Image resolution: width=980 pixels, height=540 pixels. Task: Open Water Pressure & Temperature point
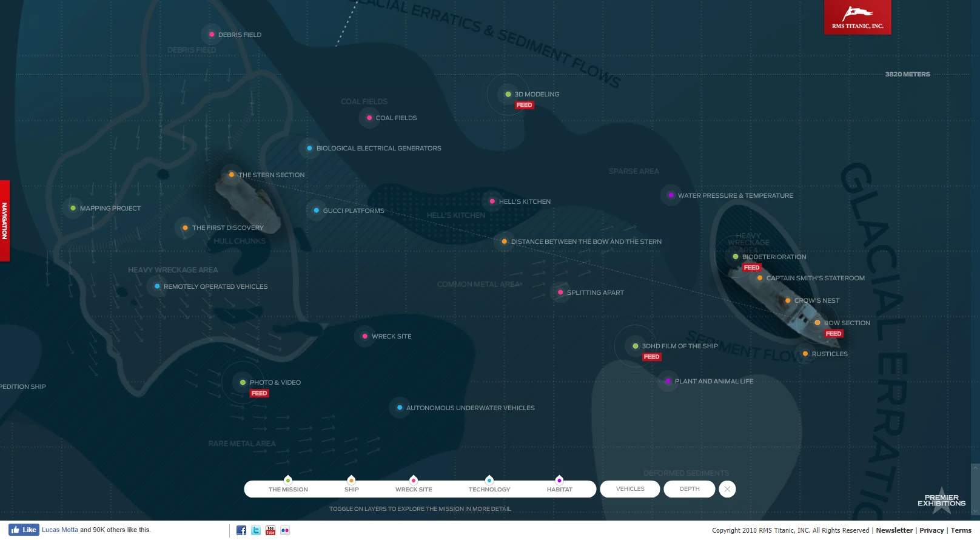pyautogui.click(x=671, y=195)
